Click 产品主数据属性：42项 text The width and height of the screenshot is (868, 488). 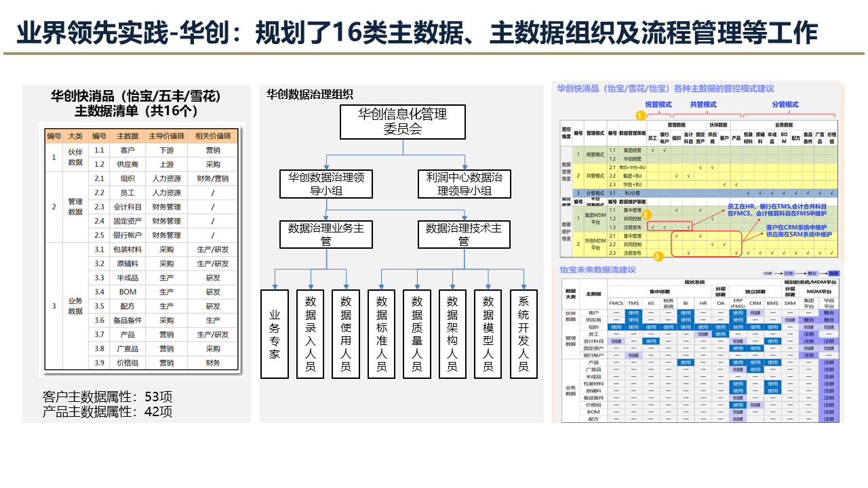[107, 411]
